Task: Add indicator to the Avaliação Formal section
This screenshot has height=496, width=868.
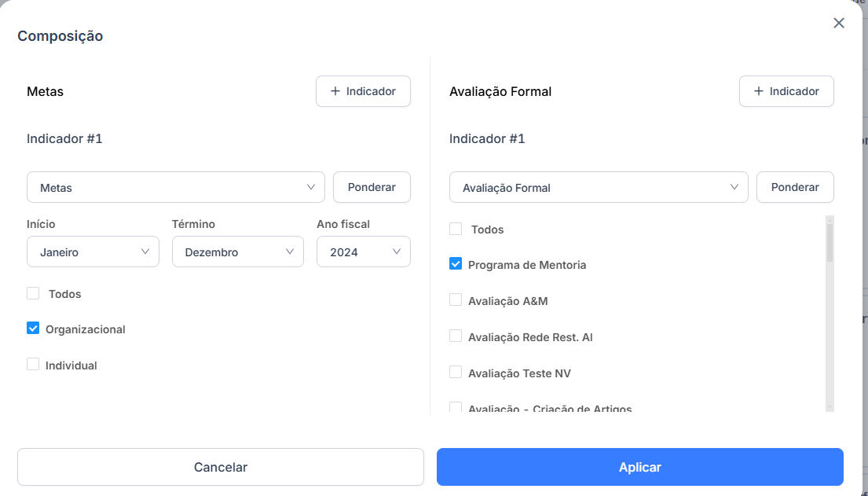Action: pos(786,91)
